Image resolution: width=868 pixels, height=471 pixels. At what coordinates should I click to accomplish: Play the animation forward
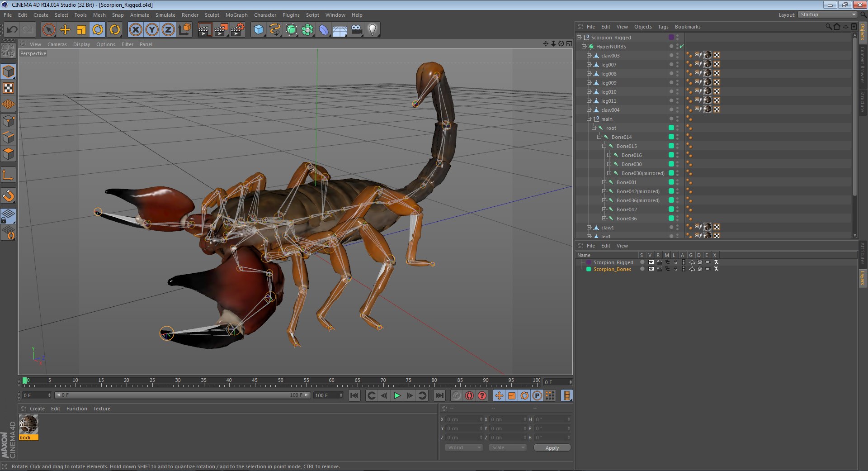click(x=396, y=396)
